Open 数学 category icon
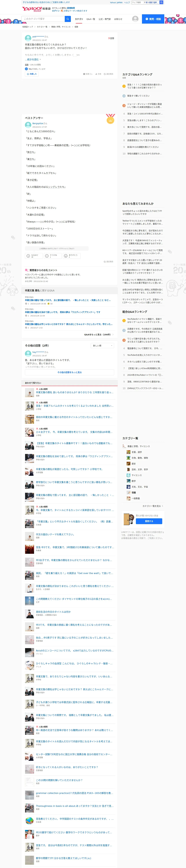This screenshot has height=868, width=186. coord(128,481)
